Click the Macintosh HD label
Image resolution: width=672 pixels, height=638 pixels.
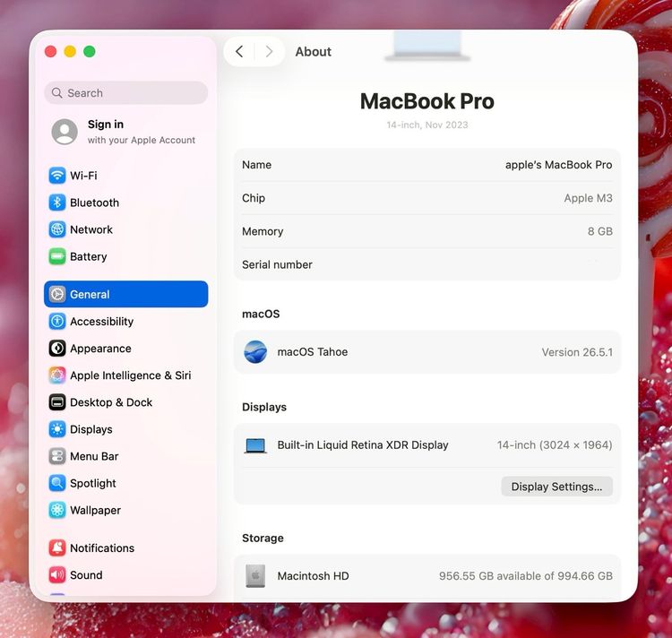pyautogui.click(x=313, y=575)
